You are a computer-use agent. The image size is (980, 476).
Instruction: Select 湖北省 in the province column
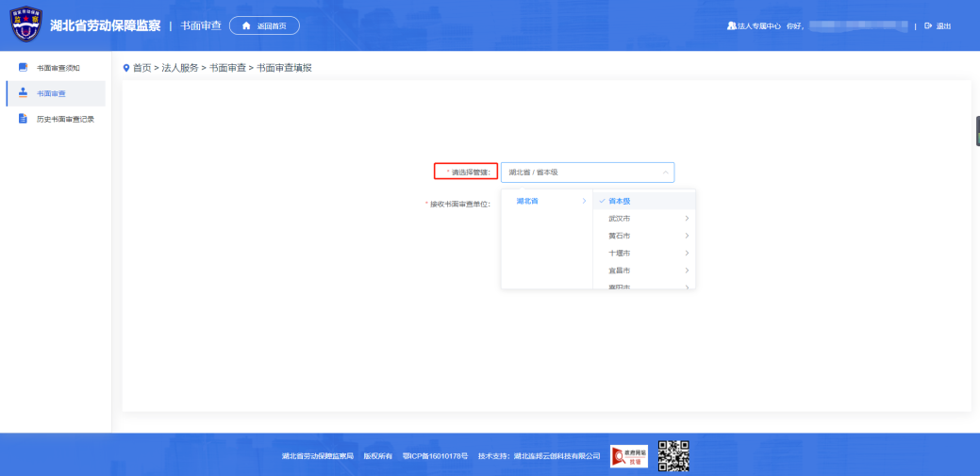point(526,201)
